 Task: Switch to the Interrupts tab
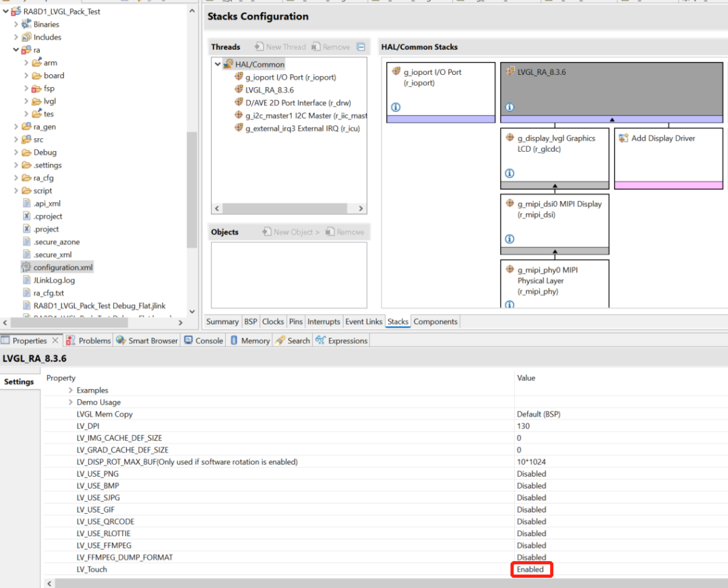(324, 322)
